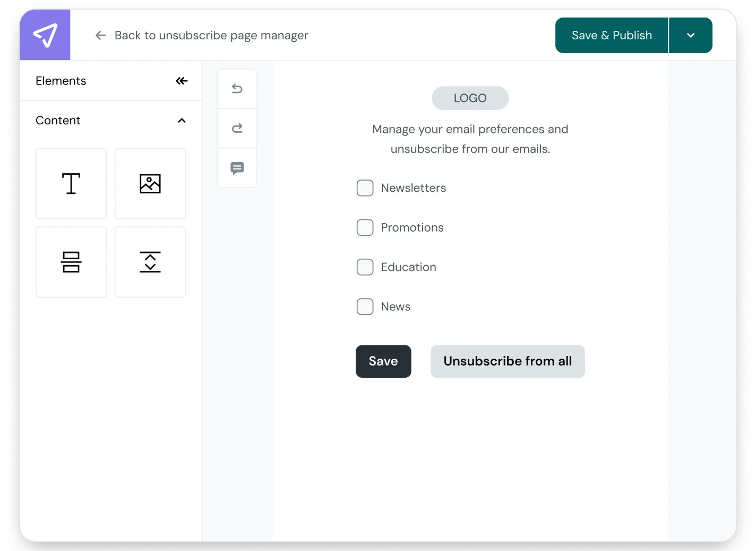This screenshot has width=756, height=551.
Task: Open the Save & Publish dropdown
Action: click(690, 35)
